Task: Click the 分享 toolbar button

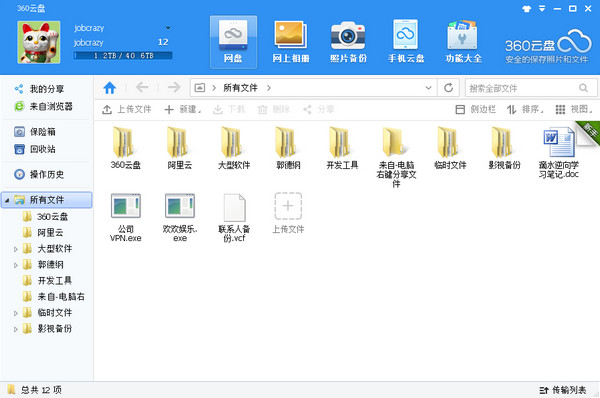Action: point(319,109)
